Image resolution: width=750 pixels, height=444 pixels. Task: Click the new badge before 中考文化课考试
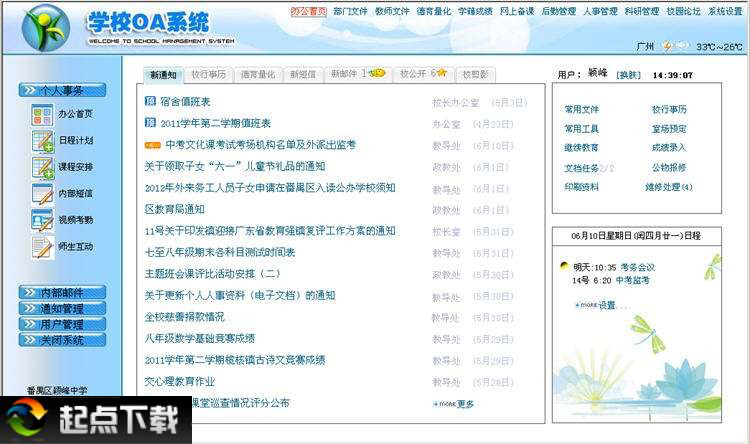click(x=153, y=144)
